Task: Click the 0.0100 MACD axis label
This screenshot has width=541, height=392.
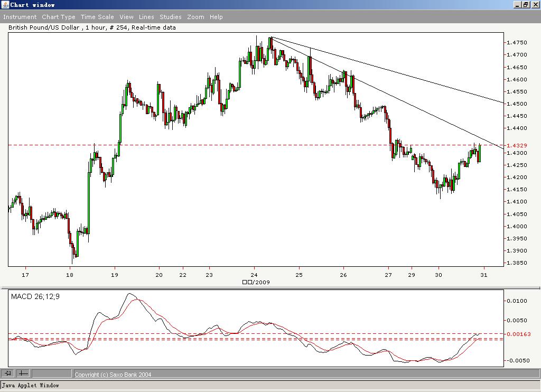Action: pos(517,301)
